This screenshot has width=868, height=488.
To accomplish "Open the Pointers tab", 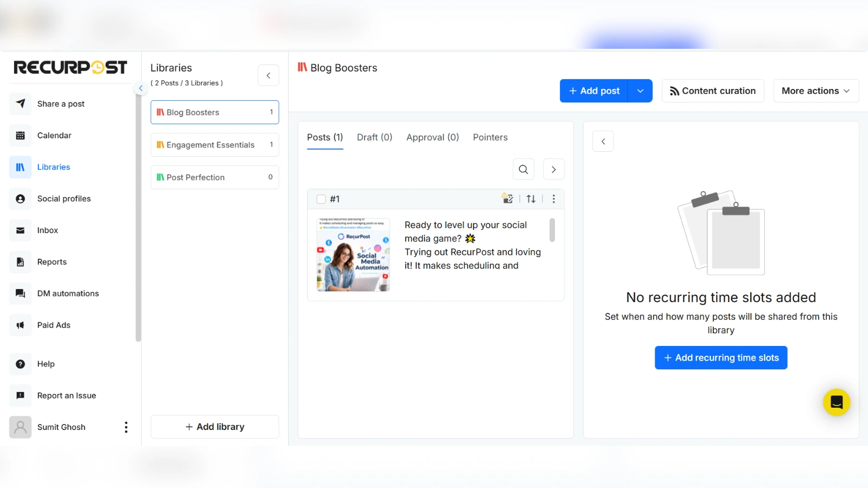I will [x=490, y=137].
